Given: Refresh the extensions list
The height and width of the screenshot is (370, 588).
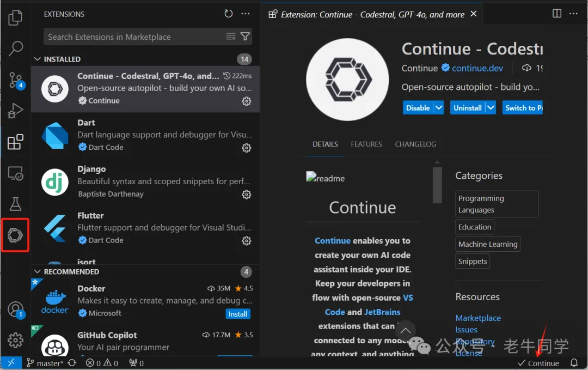Looking at the screenshot, I should click(228, 14).
